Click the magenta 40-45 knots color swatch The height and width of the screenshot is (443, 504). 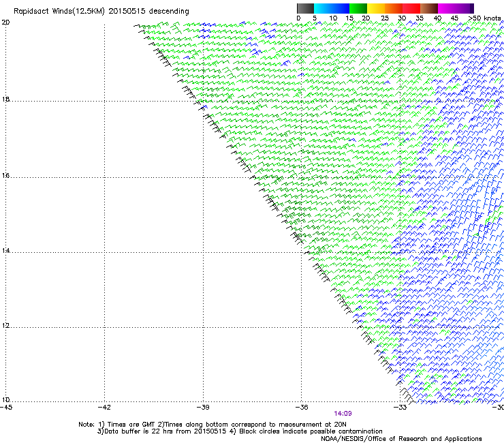447,8
